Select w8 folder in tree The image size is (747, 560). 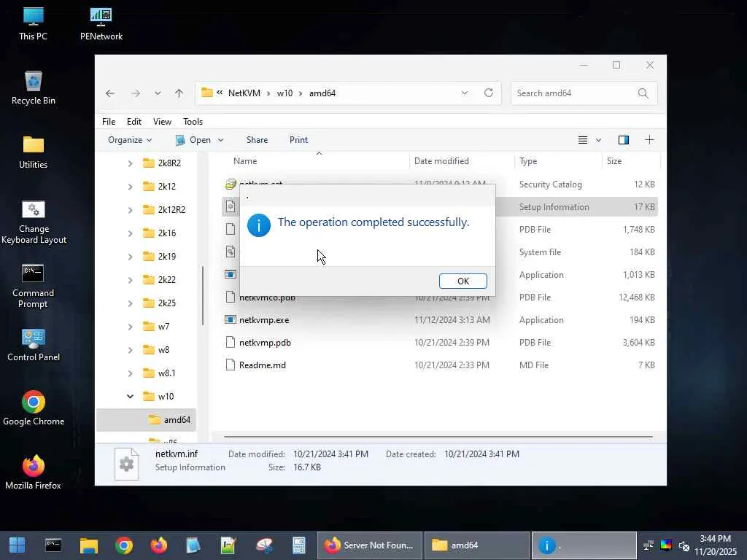156,350
